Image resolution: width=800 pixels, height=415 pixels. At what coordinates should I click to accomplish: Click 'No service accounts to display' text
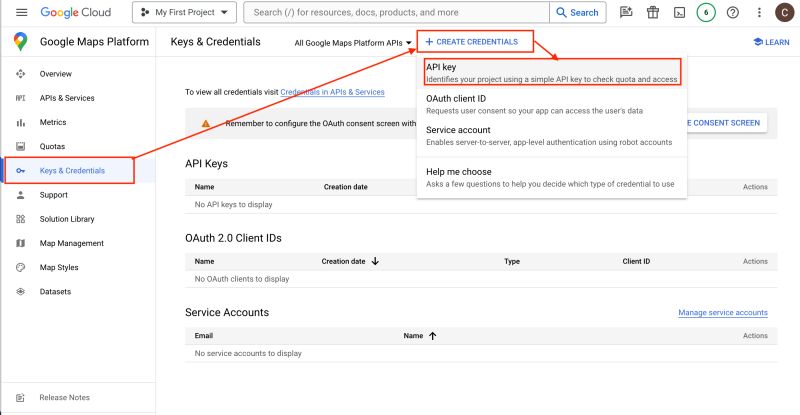[x=248, y=353]
